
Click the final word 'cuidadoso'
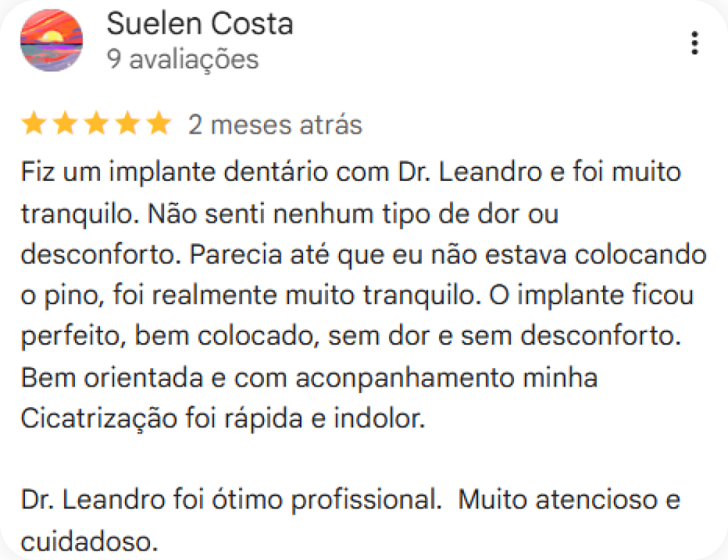(x=90, y=542)
